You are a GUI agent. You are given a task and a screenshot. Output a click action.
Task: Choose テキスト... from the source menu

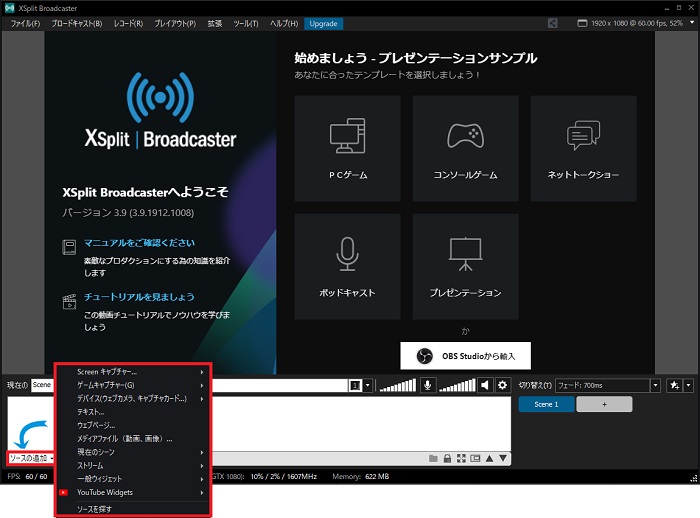click(133, 412)
